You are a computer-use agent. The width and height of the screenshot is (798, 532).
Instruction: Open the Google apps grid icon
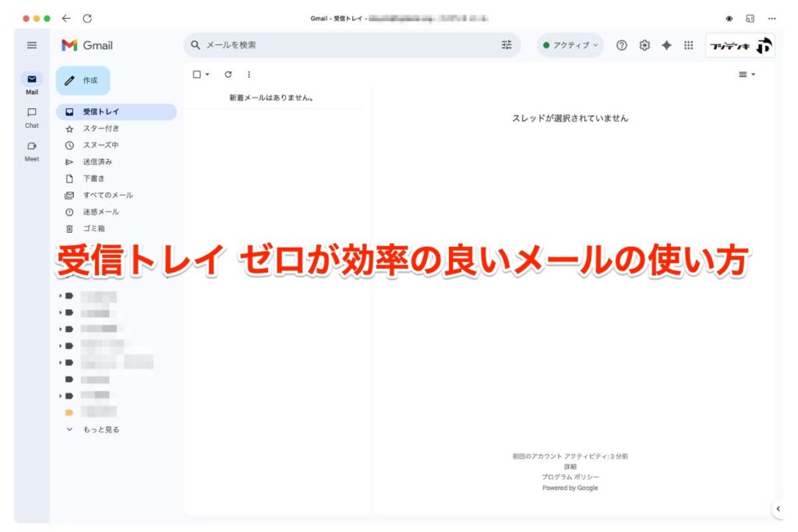point(689,45)
